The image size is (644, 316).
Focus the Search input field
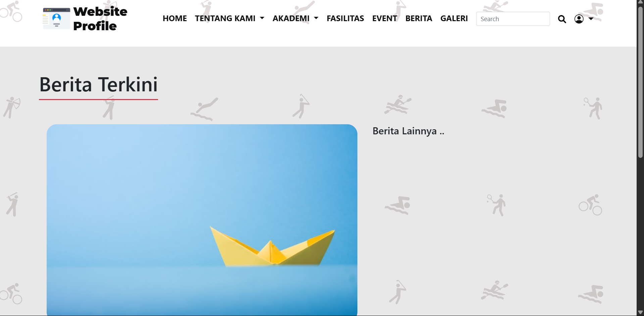tap(513, 19)
